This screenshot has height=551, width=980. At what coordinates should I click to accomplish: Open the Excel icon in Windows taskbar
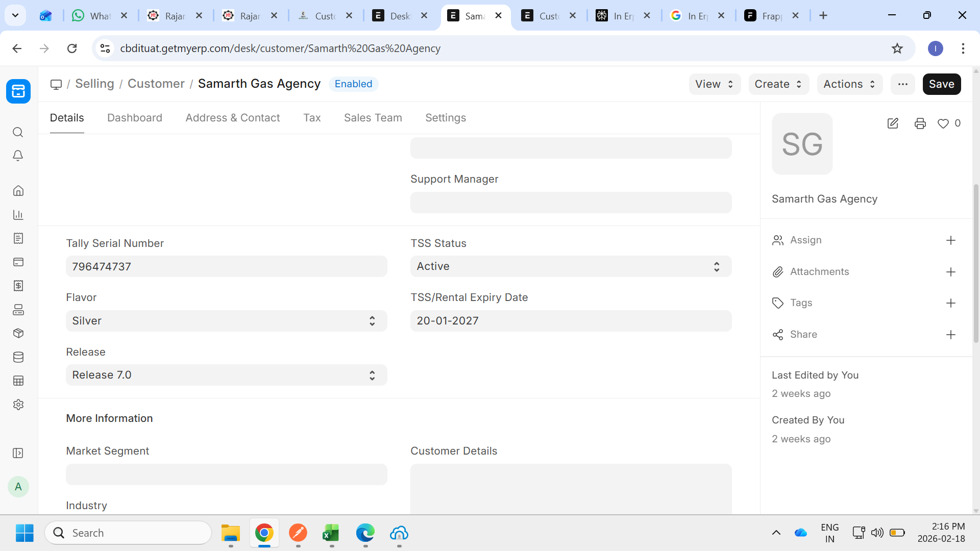click(x=331, y=533)
